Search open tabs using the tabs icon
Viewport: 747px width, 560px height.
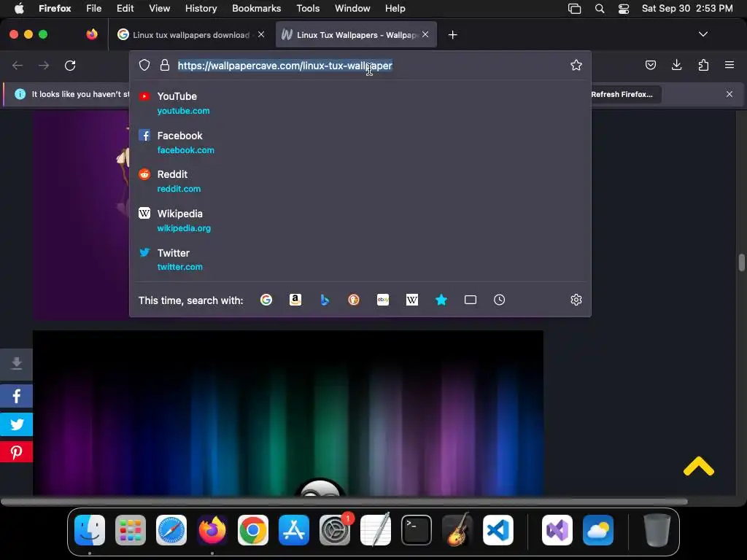(x=471, y=300)
